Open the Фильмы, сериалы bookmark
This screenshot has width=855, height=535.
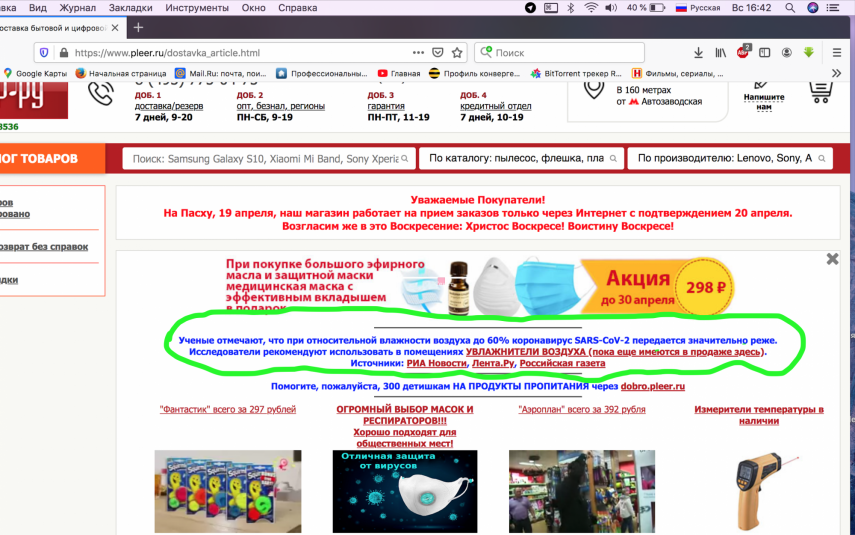pyautogui.click(x=678, y=73)
